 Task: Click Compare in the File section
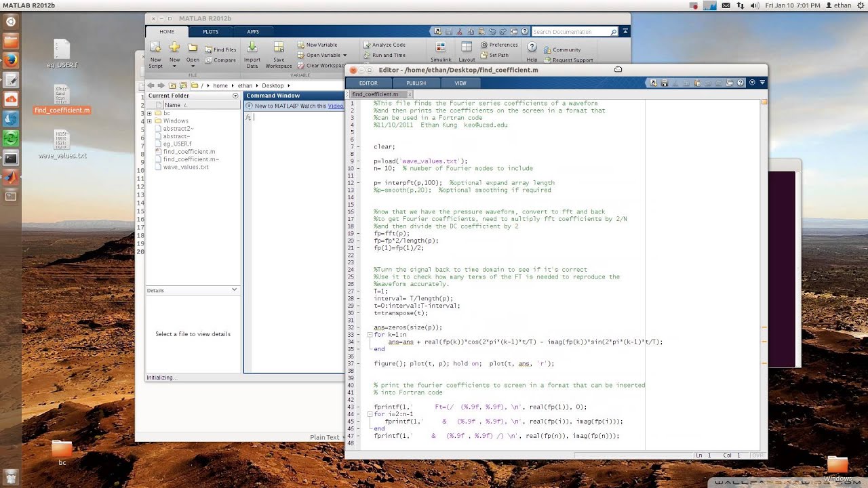(220, 60)
